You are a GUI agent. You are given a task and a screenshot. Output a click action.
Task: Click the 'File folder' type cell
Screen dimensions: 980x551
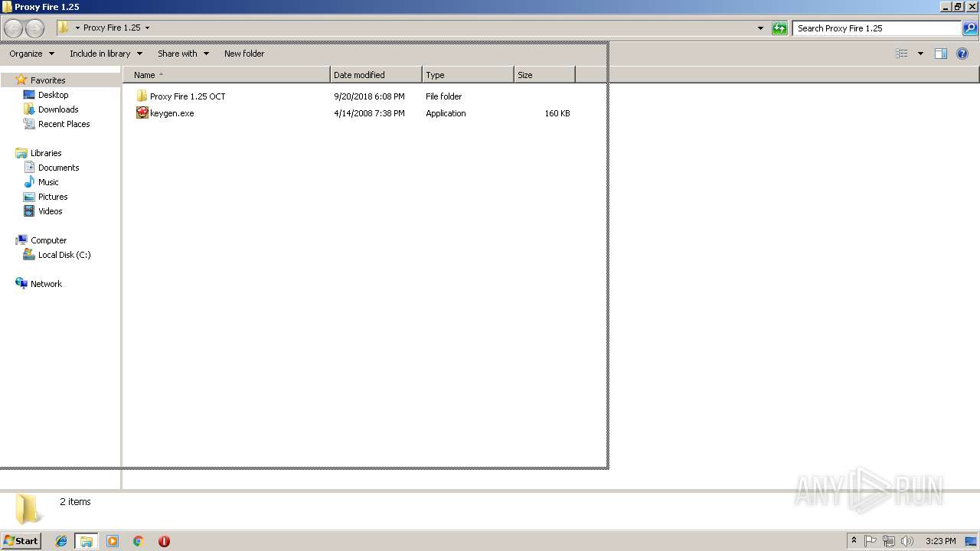pyautogui.click(x=444, y=96)
